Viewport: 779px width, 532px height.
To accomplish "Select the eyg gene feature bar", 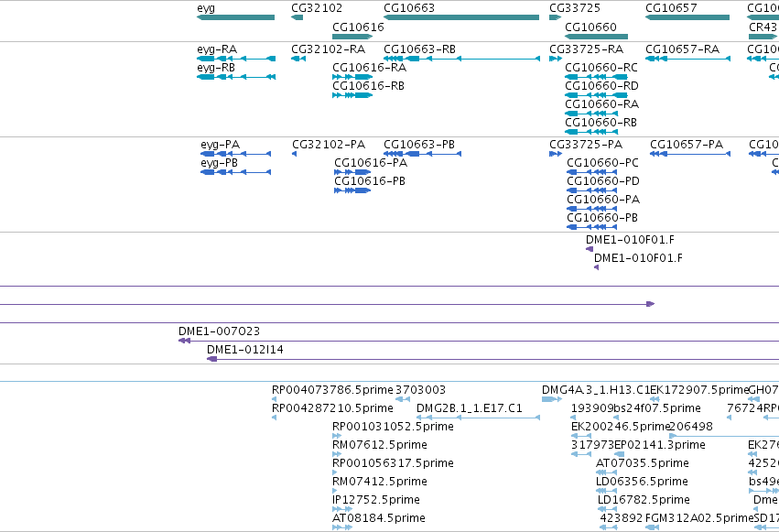I will [x=235, y=17].
